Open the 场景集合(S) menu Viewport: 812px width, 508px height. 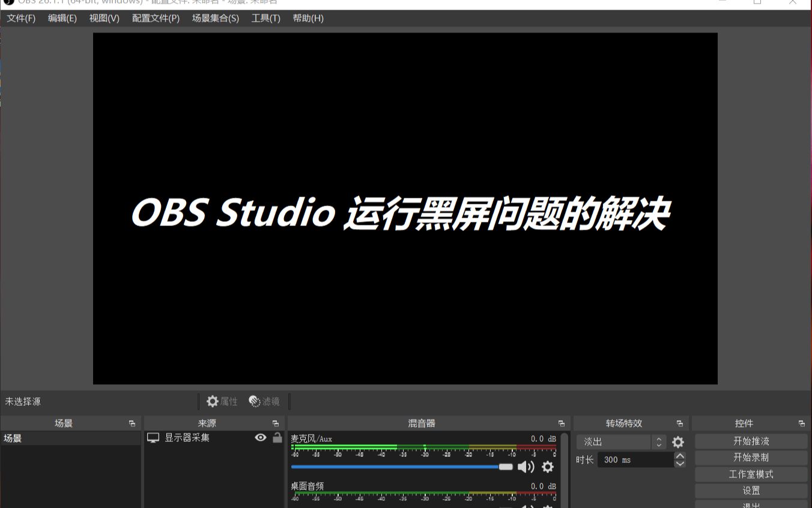[215, 18]
